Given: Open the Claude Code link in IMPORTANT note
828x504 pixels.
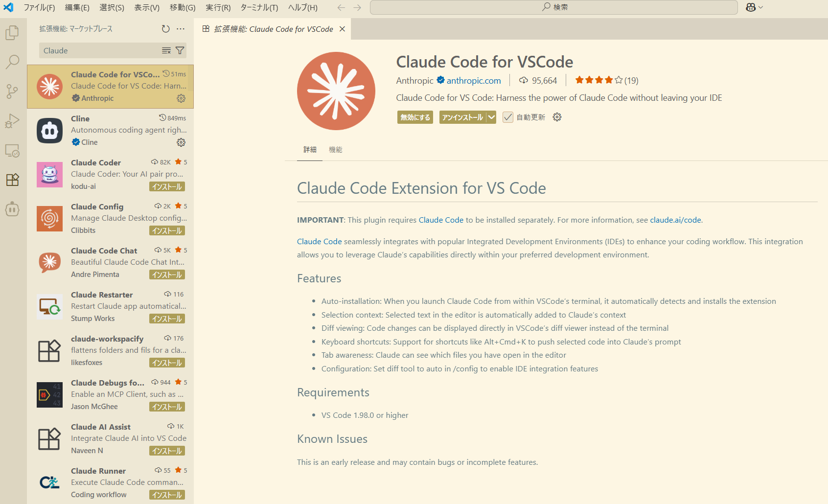Looking at the screenshot, I should coord(441,220).
